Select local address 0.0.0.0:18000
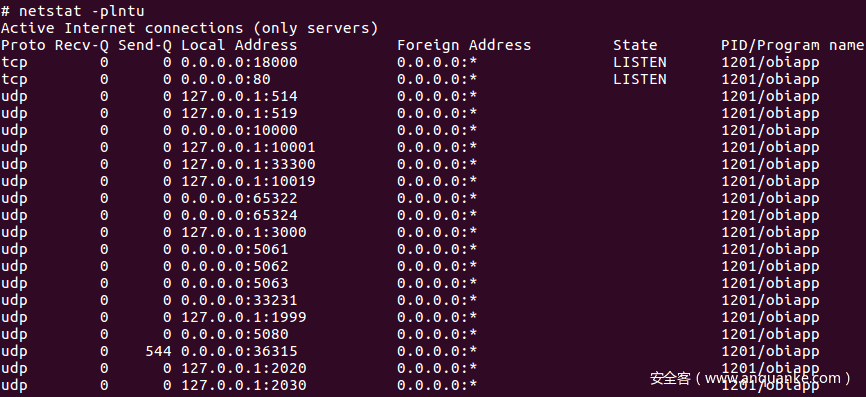 click(239, 62)
